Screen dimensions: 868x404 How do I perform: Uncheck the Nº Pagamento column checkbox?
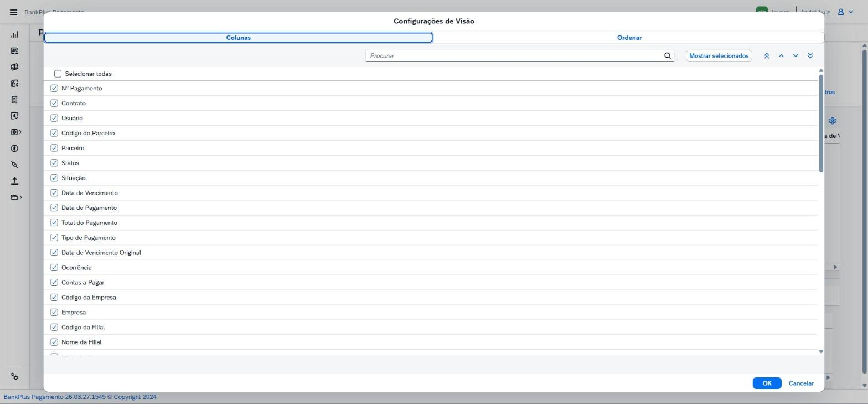click(x=54, y=88)
